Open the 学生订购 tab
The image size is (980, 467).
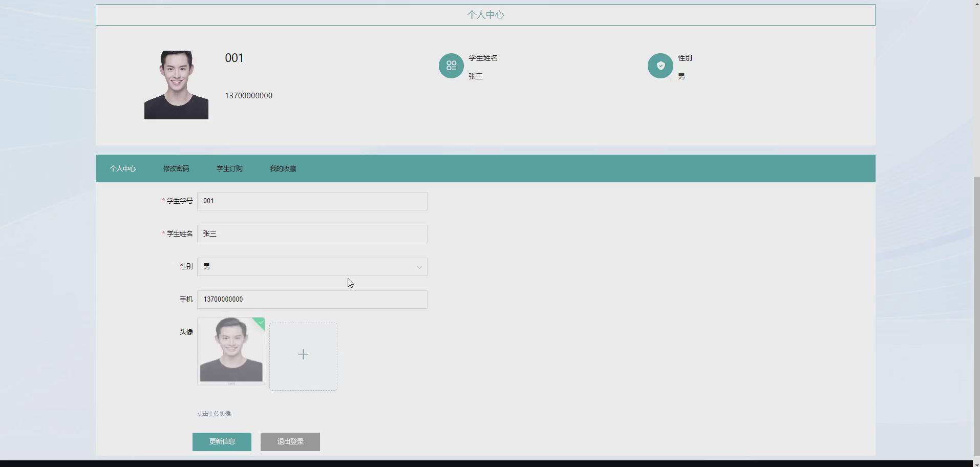(229, 168)
